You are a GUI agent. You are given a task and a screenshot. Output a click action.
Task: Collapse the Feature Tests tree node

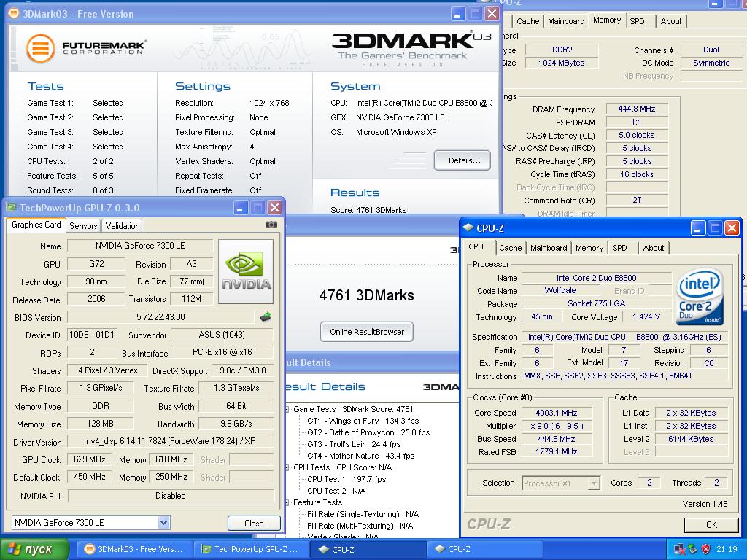287,502
